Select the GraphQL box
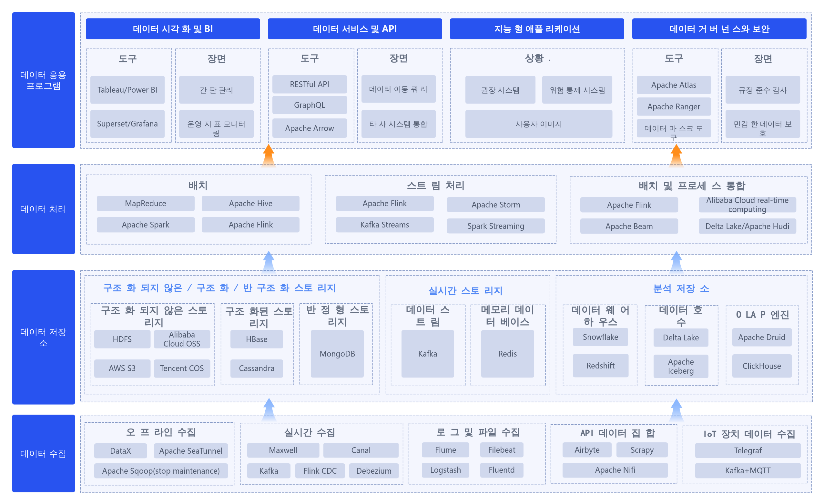Screen dimensions: 824x504 [x=310, y=105]
